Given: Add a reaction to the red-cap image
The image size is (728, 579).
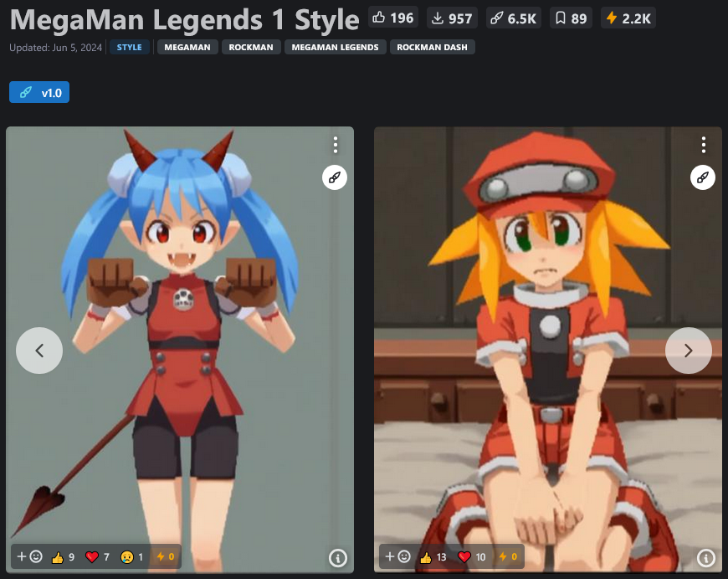Looking at the screenshot, I should [397, 556].
